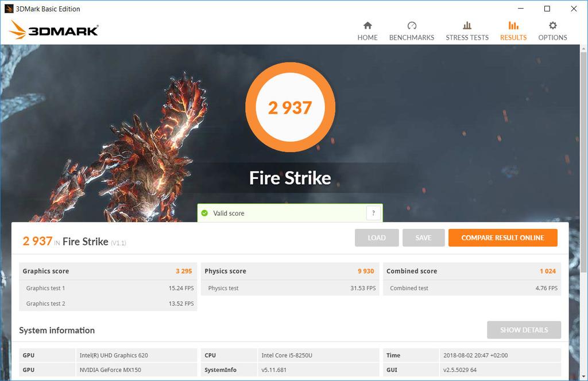Select the Combined test row label

409,288
